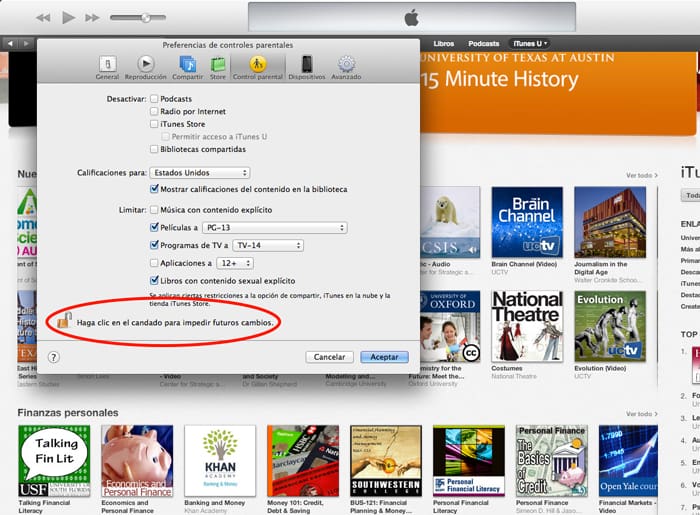Enable the Radio por Internet checkbox
This screenshot has height=515, width=700.
[154, 111]
